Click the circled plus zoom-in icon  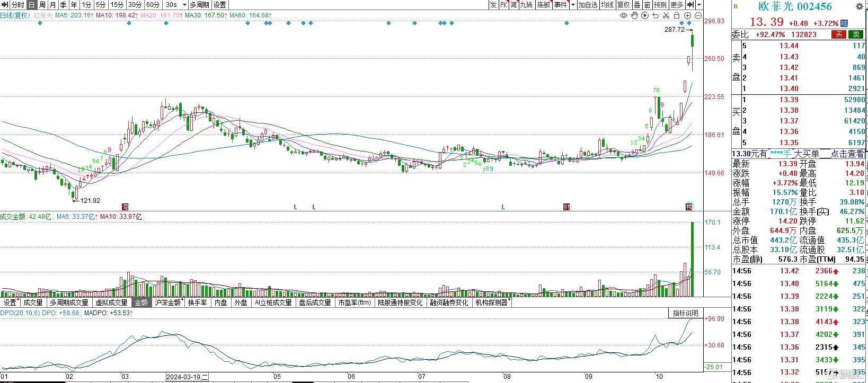(688, 15)
